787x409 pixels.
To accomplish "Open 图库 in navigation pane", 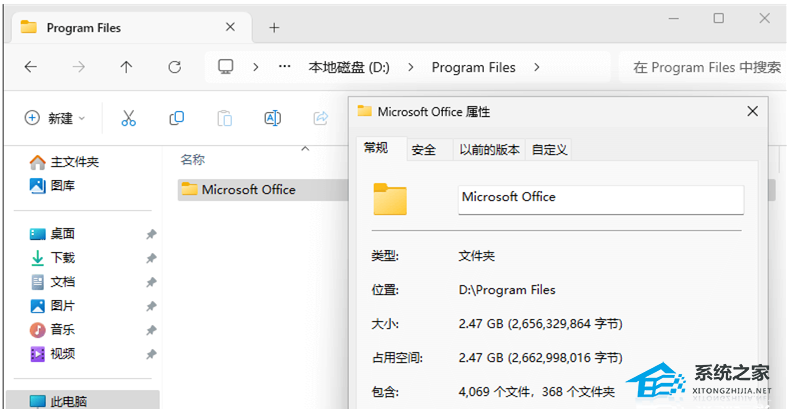I will click(x=52, y=186).
